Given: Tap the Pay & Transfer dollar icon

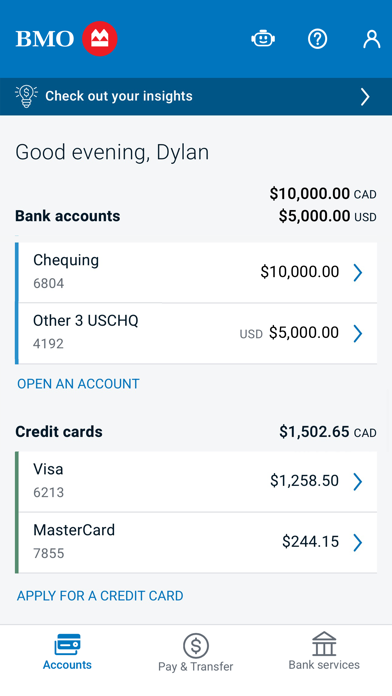Looking at the screenshot, I should click(x=196, y=645).
